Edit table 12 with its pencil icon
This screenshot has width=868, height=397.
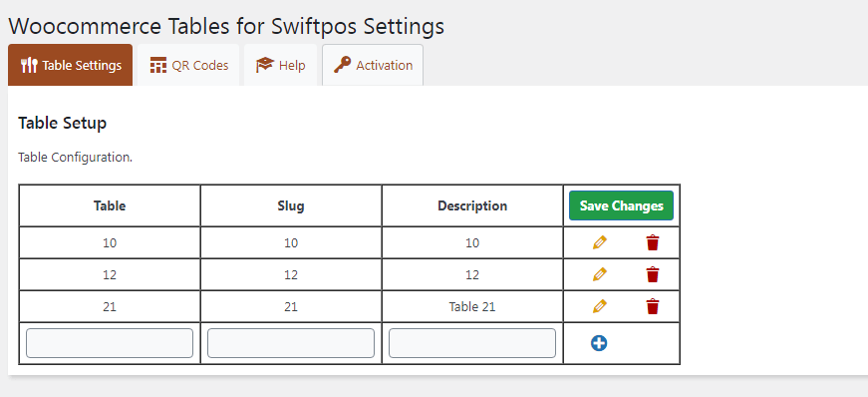(x=600, y=274)
